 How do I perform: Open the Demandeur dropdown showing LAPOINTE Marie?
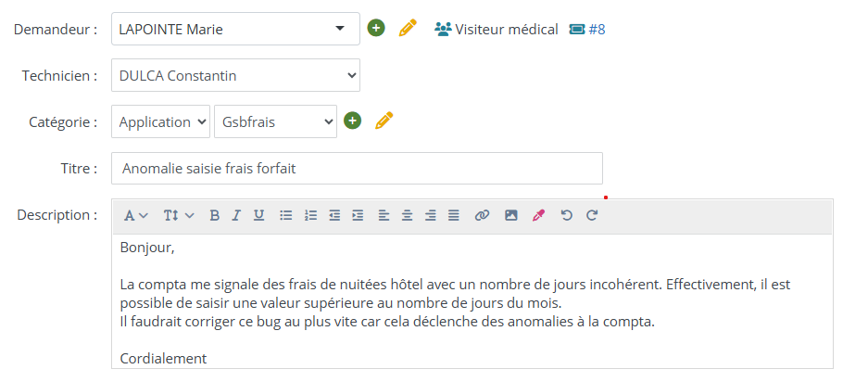coord(235,29)
